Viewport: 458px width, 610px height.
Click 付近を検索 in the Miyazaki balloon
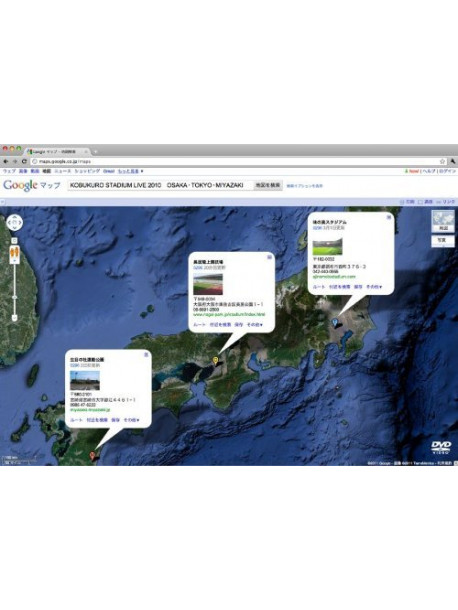97,420
